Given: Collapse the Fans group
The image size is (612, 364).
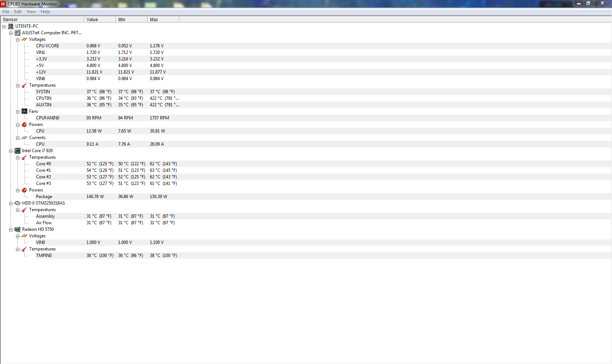Looking at the screenshot, I should pyautogui.click(x=18, y=112).
